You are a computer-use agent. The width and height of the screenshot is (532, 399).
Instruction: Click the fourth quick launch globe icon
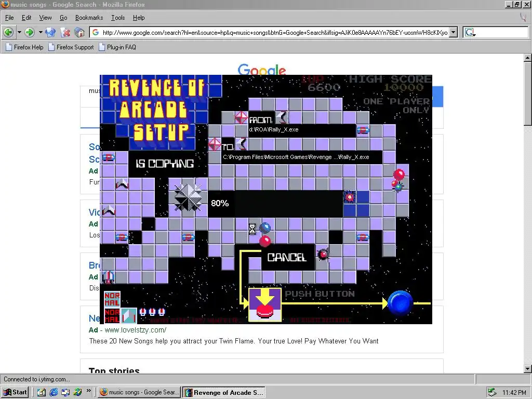click(x=78, y=392)
